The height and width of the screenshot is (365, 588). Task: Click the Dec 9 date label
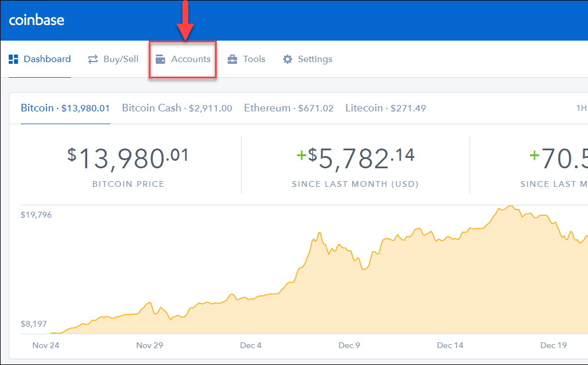[349, 345]
